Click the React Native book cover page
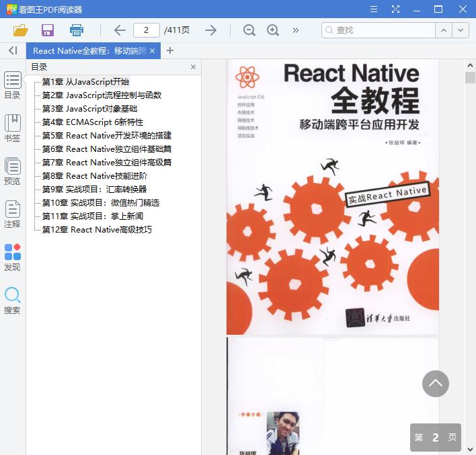The image size is (476, 455). 333,197
